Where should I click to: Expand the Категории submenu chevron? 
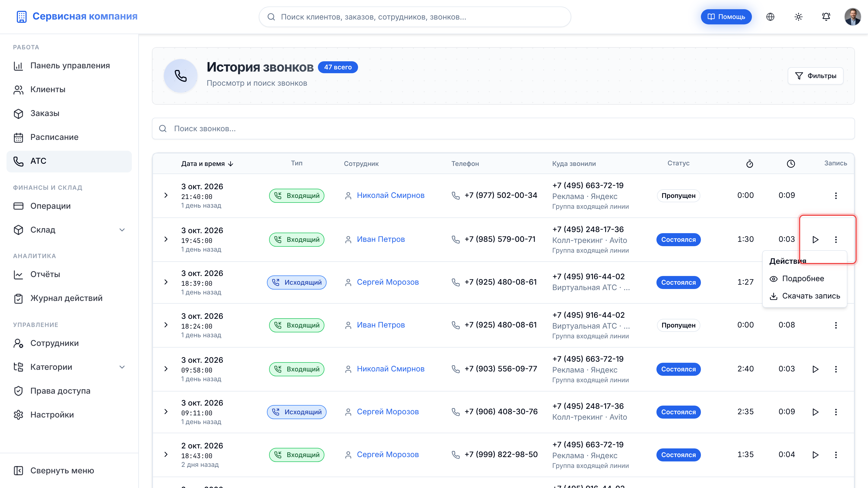(x=122, y=367)
